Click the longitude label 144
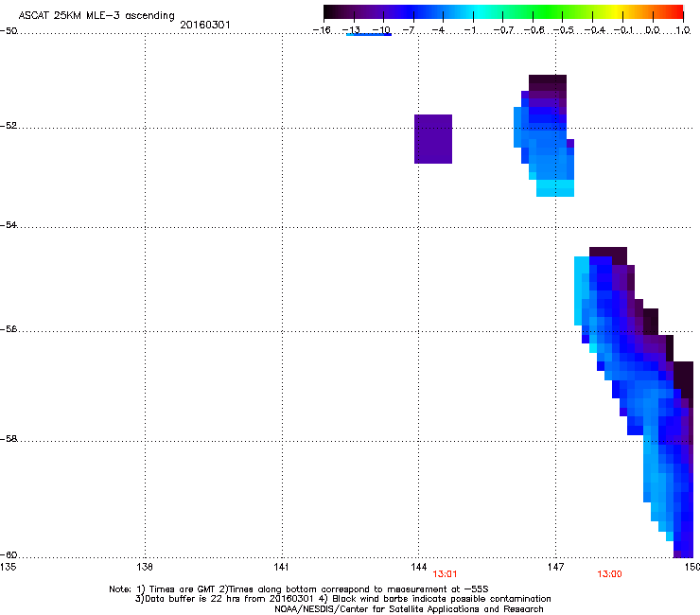 pyautogui.click(x=418, y=567)
